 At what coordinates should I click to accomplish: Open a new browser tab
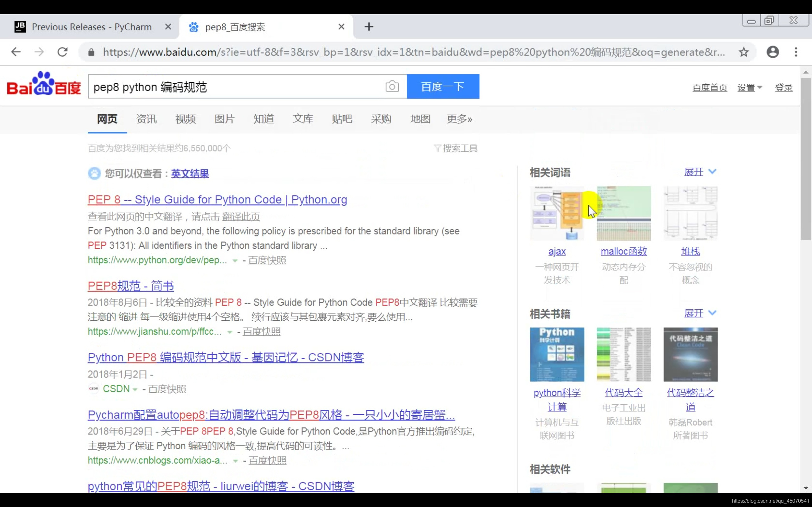click(x=369, y=27)
